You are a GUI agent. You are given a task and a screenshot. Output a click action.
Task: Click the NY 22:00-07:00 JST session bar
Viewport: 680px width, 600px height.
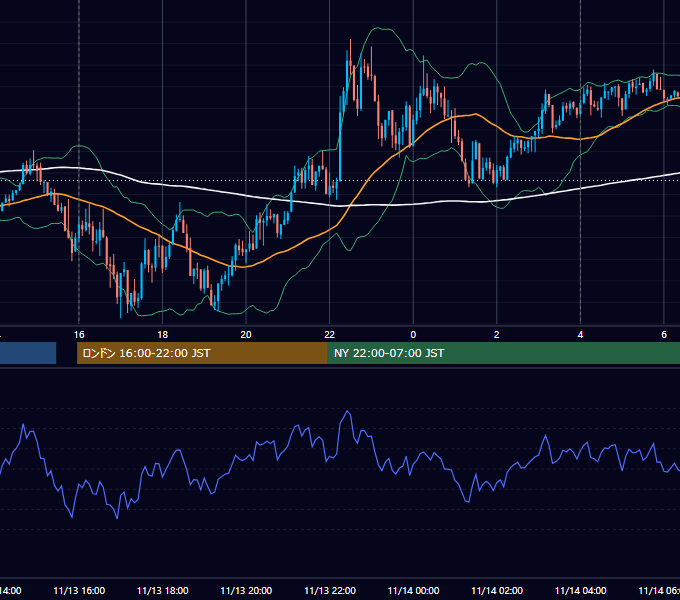[x=503, y=353]
